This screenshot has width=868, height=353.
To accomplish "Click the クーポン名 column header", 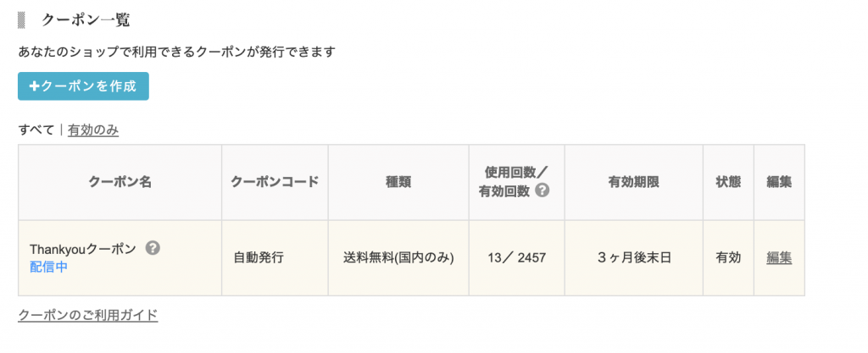I will [x=120, y=182].
